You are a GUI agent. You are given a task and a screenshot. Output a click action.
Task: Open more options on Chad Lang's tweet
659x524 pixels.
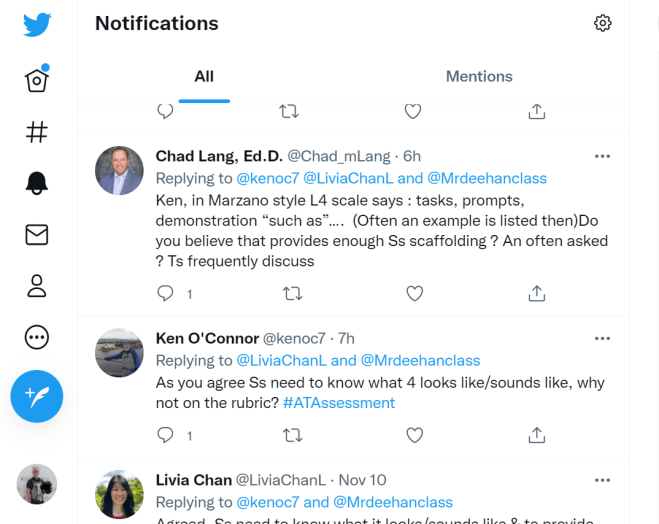[602, 156]
